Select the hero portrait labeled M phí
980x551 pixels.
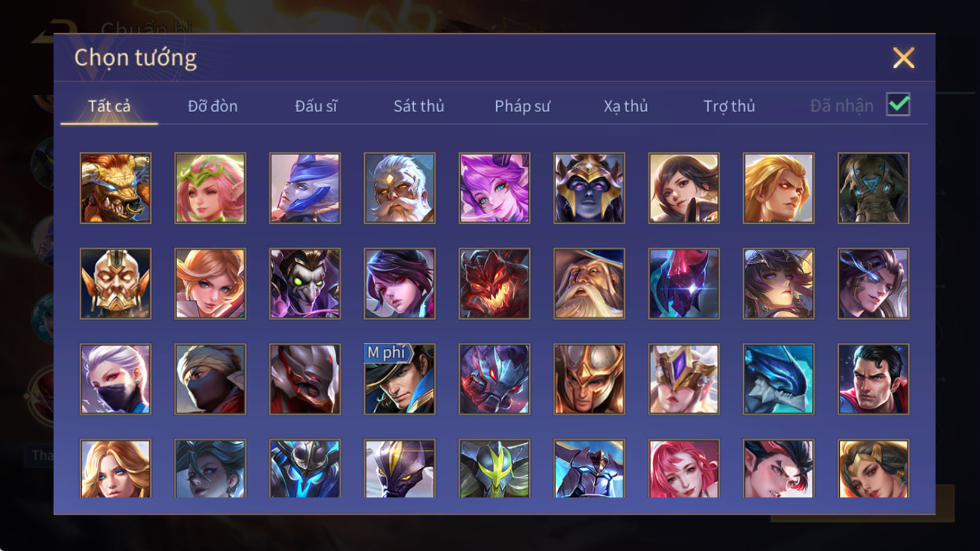click(x=399, y=379)
